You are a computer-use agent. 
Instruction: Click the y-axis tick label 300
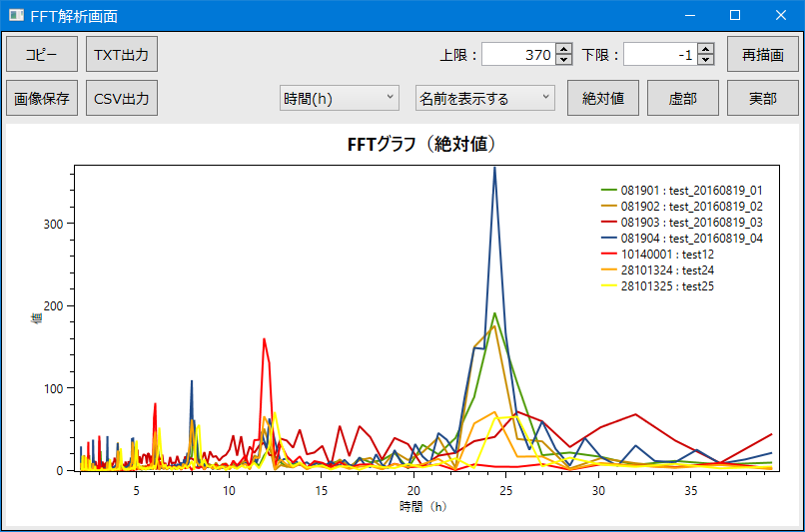(x=53, y=225)
